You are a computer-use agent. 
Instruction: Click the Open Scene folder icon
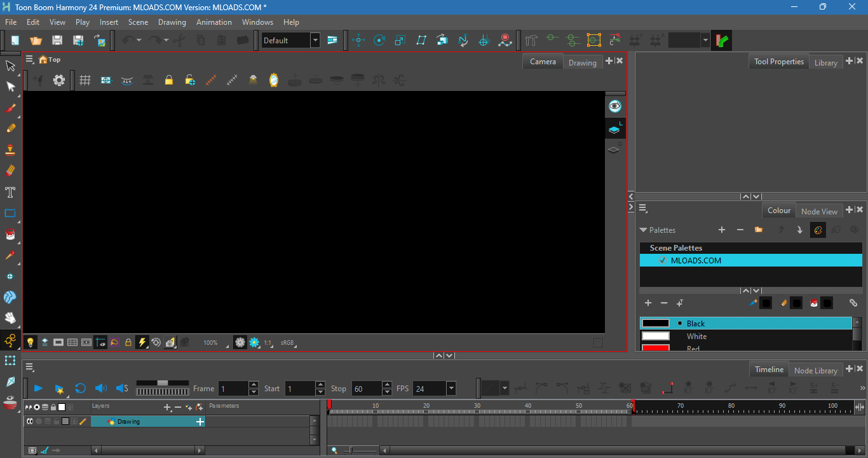(36, 40)
